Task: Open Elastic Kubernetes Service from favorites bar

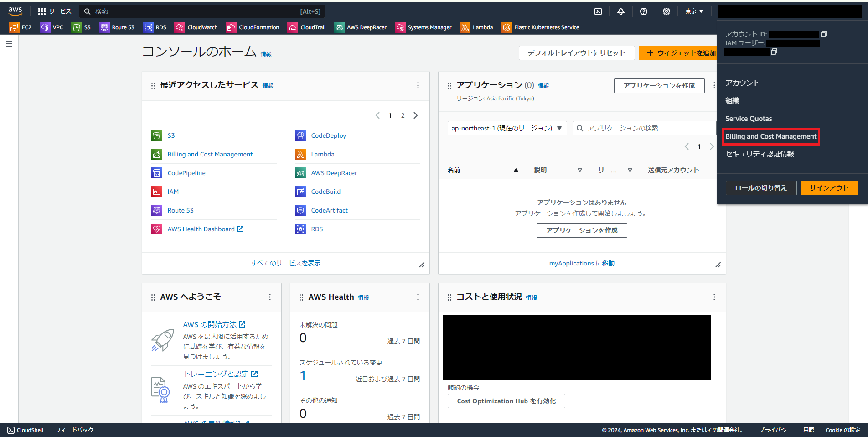Action: (541, 27)
